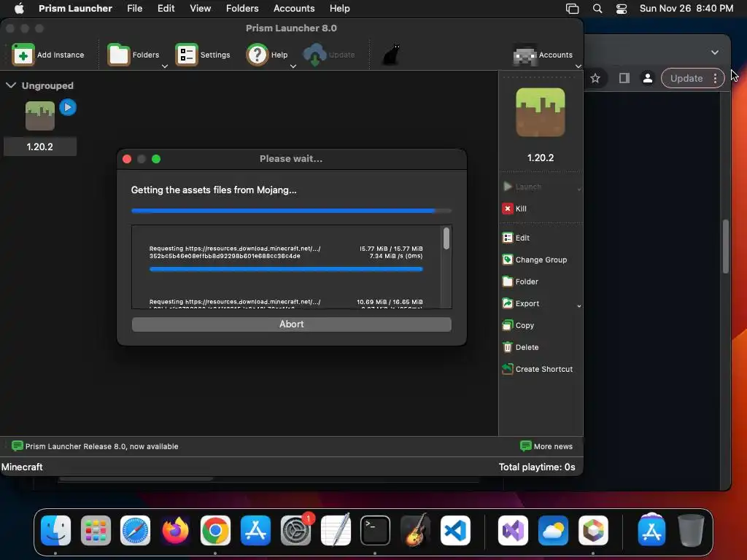Open Visual Studio Code from the Dock

455,531
